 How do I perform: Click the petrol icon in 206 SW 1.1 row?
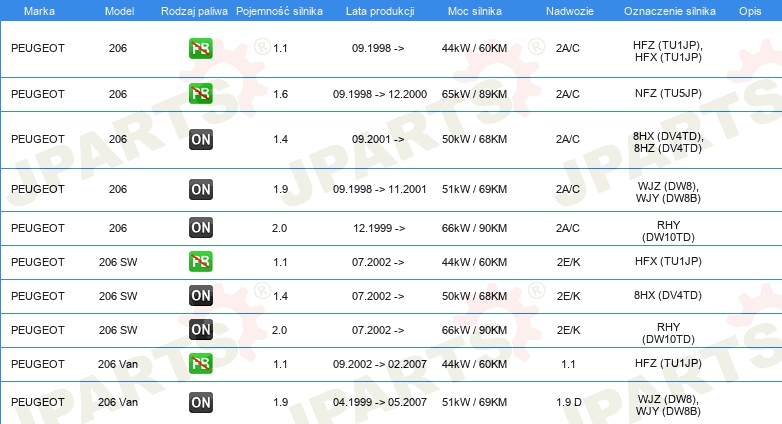(200, 261)
